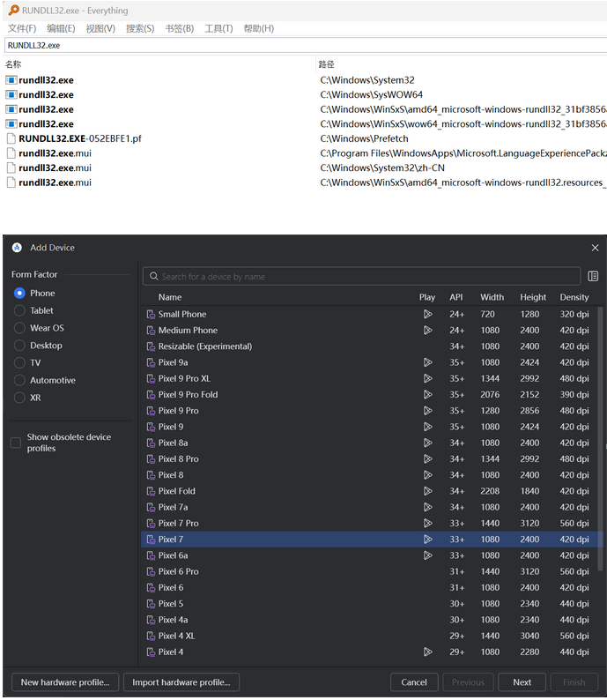Click the RUNDLL32.EXE prefetch file icon

click(11, 138)
